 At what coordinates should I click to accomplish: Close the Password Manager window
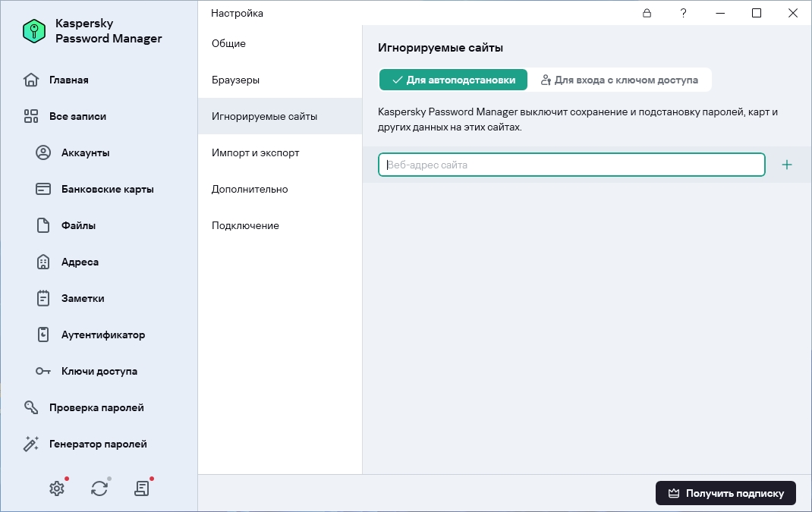[793, 13]
